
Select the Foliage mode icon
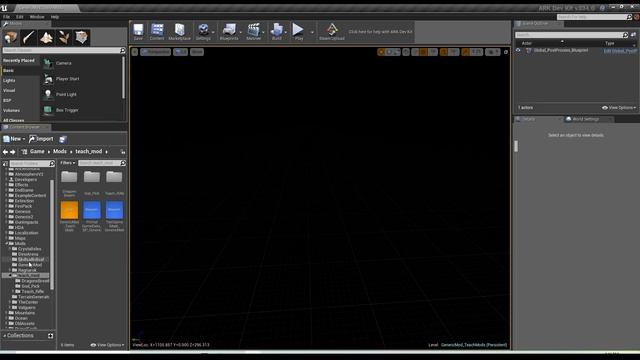coord(64,38)
